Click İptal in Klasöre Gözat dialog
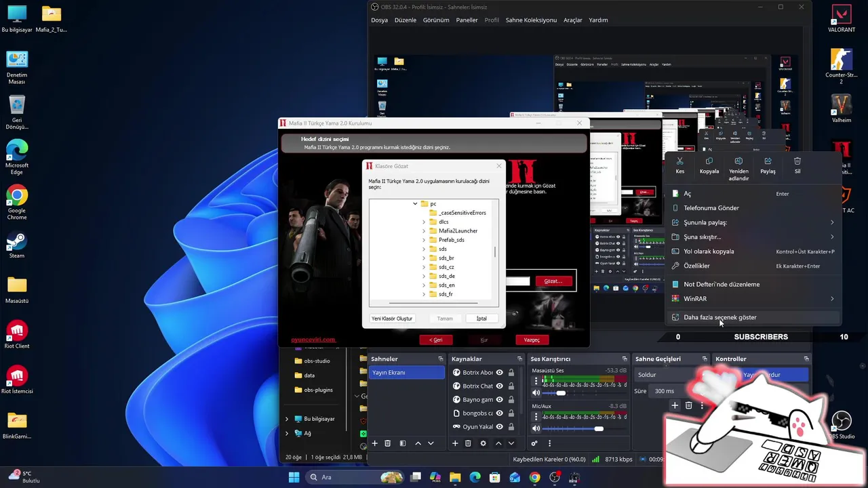This screenshot has height=488, width=868. click(481, 319)
